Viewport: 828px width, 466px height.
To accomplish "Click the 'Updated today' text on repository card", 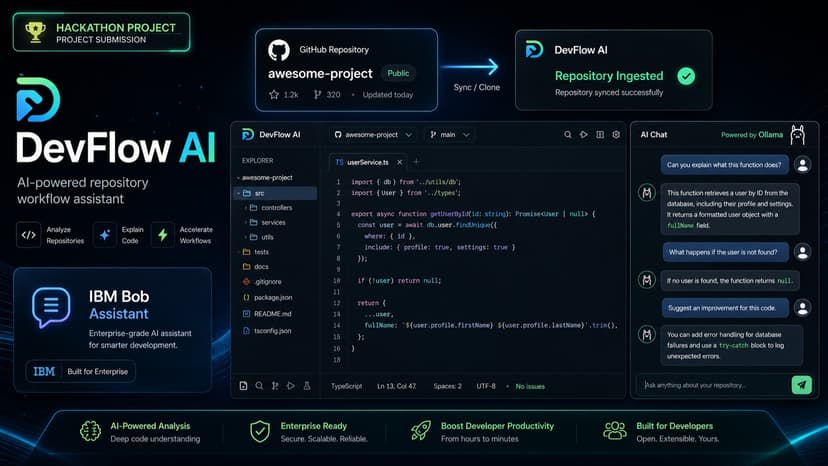I will pos(388,95).
